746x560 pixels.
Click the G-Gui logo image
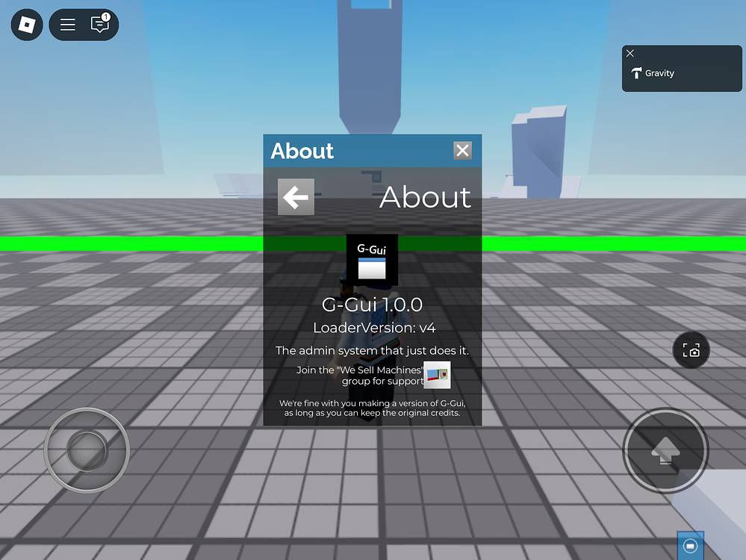click(372, 260)
